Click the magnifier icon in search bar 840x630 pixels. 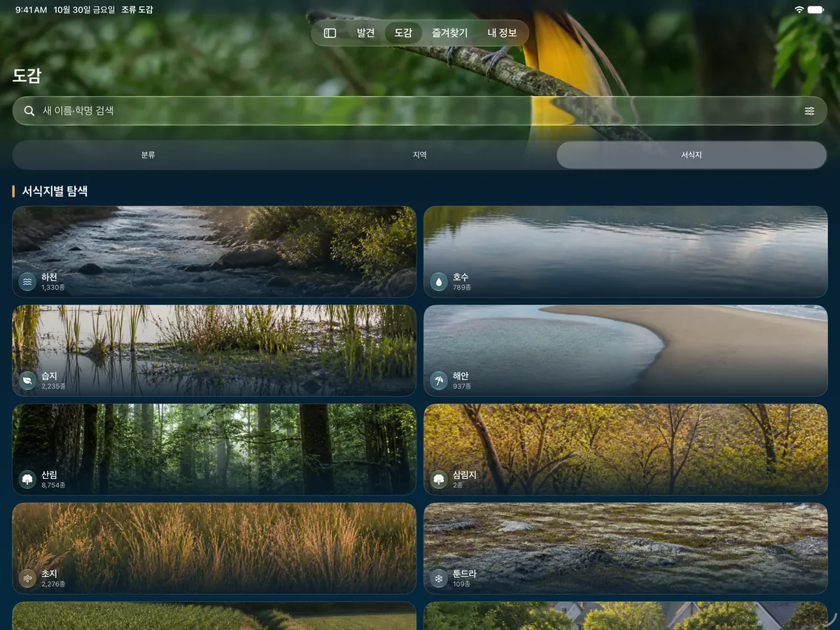point(29,111)
